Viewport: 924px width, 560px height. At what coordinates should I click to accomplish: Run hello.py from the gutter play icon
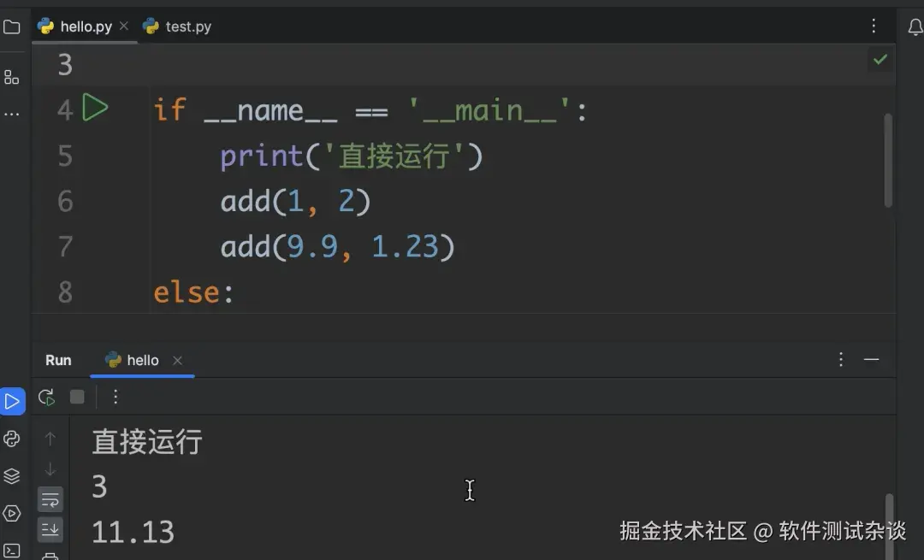(97, 108)
